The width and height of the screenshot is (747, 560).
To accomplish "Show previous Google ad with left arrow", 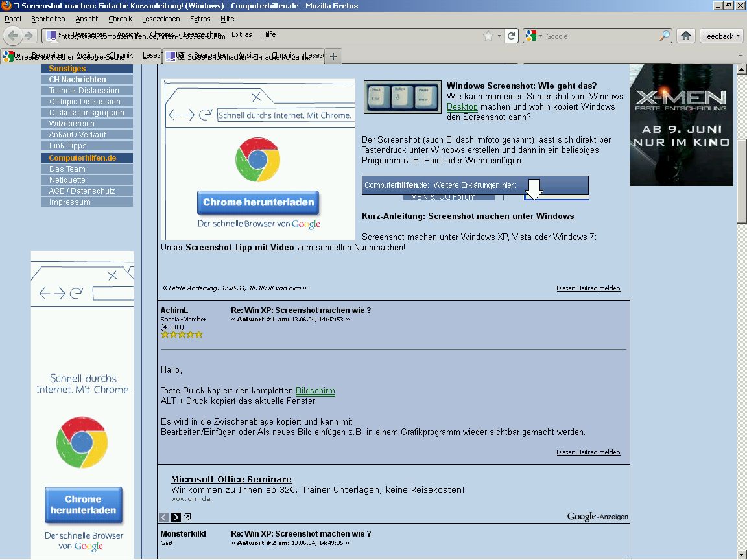I will click(164, 517).
